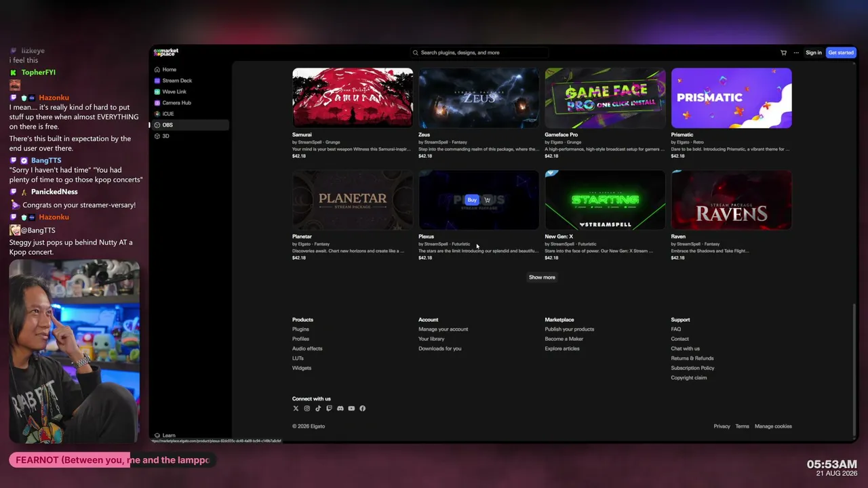Focus the search plugins and designs field

tap(479, 53)
